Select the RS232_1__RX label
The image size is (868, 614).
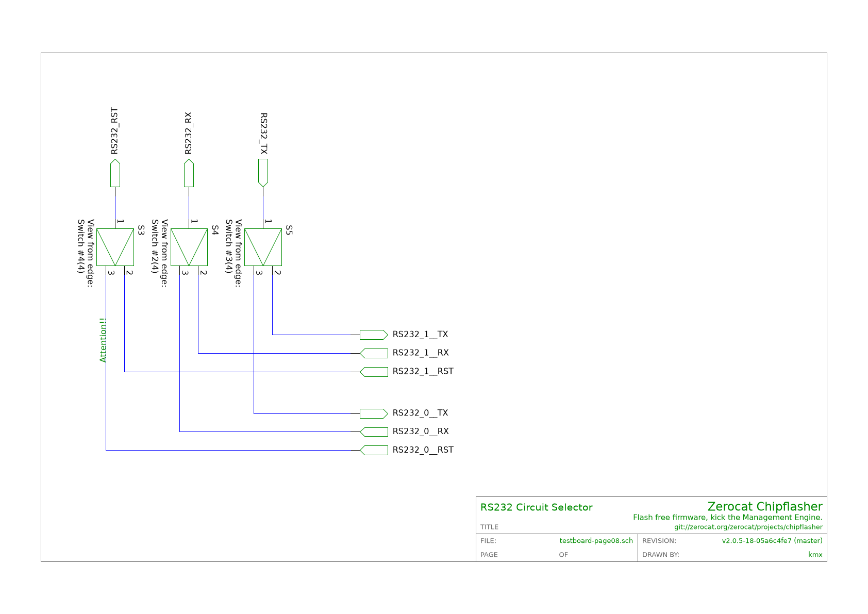[421, 353]
